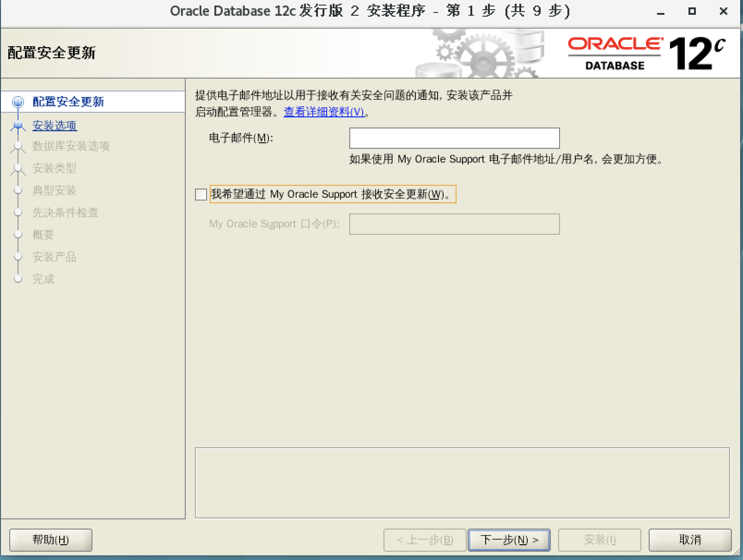Click the 概要 step node icon
This screenshot has width=743, height=560.
click(x=18, y=235)
